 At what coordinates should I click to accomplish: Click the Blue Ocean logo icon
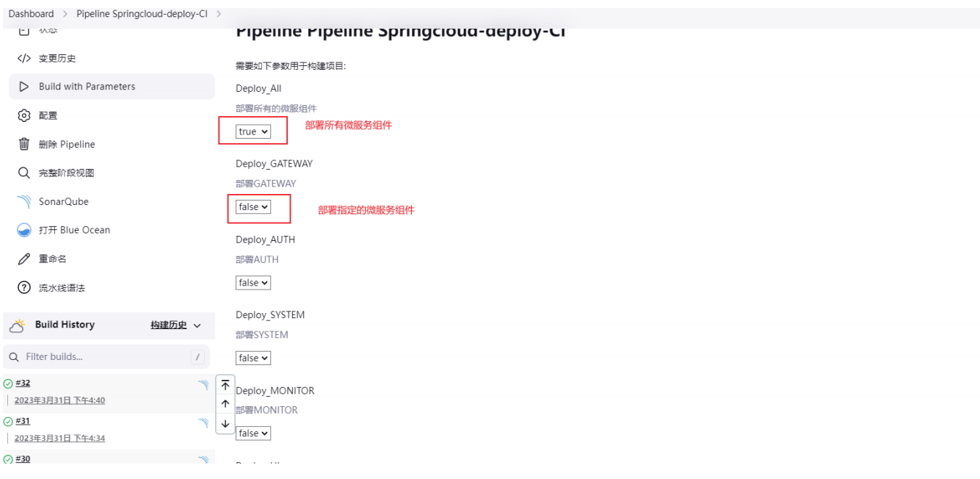[x=24, y=230]
